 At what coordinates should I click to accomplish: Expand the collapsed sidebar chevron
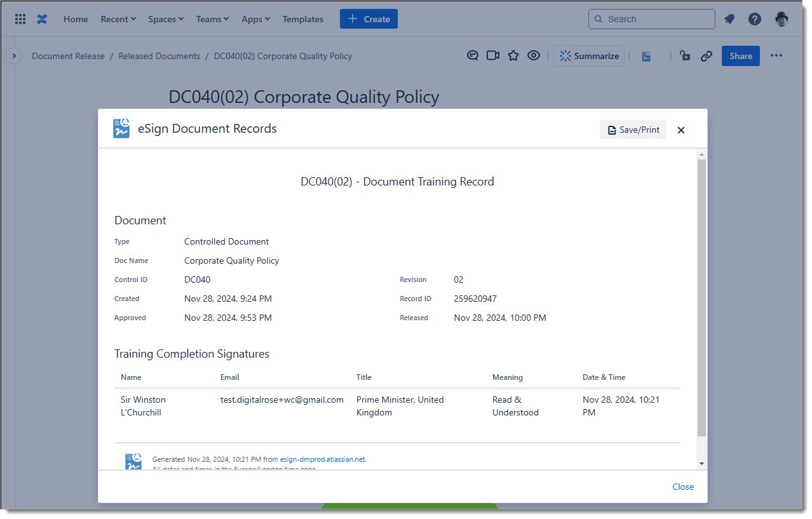[x=14, y=56]
